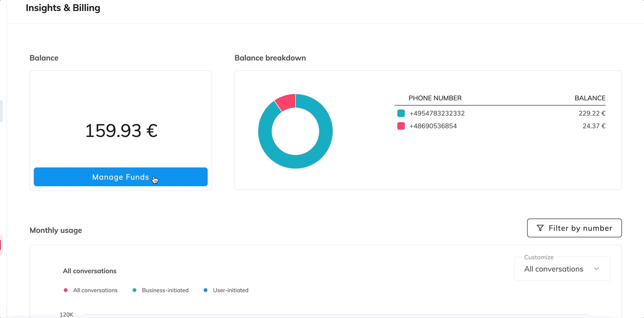Click the red swatch beside +48690536854

(401, 126)
